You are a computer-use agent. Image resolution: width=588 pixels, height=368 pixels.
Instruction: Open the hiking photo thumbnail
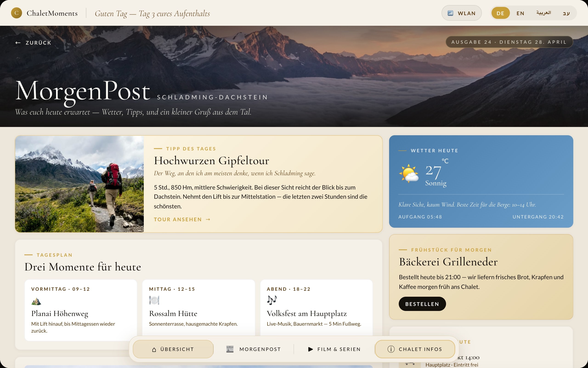click(79, 184)
